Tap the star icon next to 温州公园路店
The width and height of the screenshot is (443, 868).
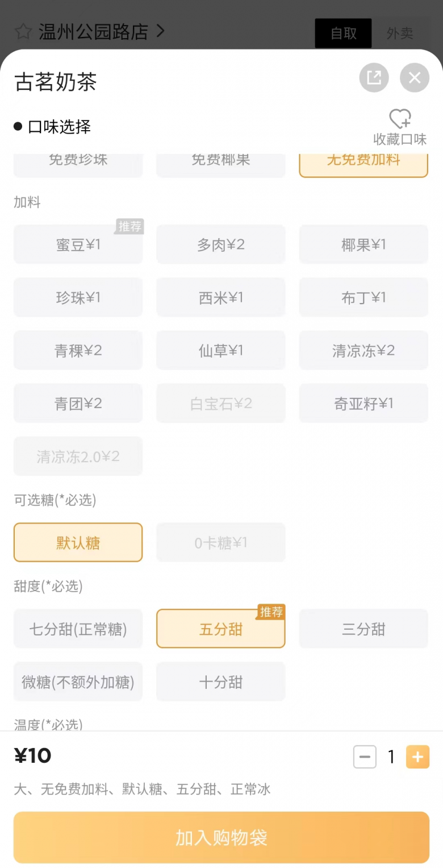click(23, 31)
